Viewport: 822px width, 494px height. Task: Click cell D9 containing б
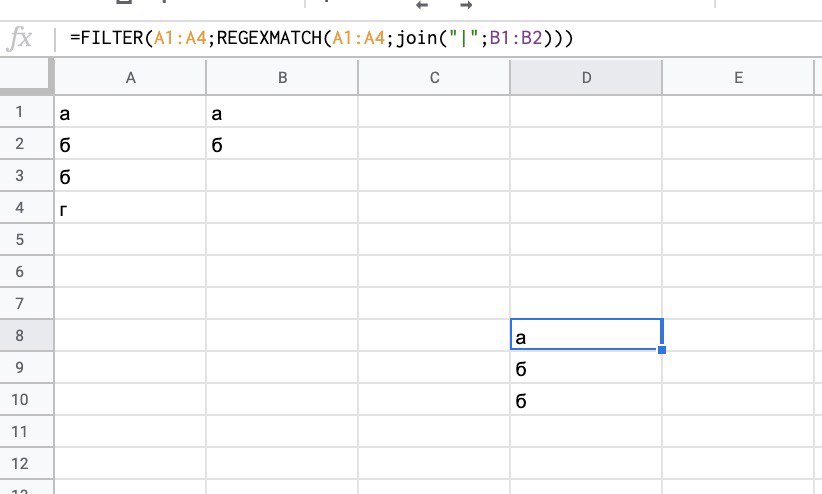click(x=586, y=368)
